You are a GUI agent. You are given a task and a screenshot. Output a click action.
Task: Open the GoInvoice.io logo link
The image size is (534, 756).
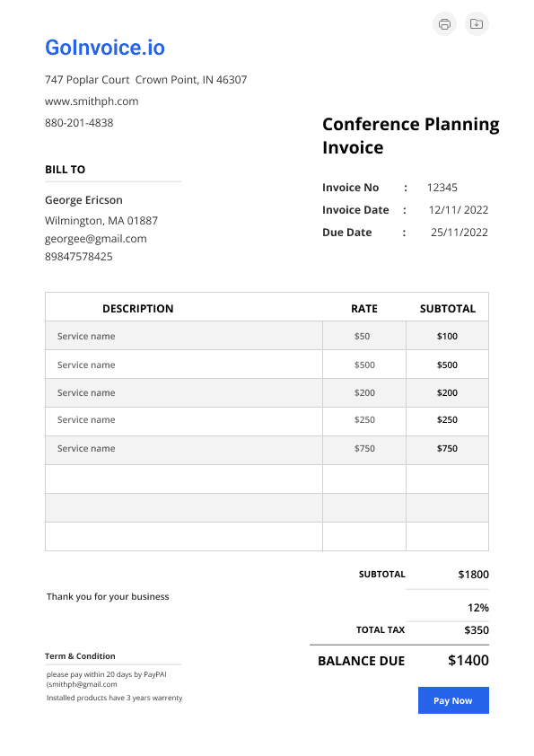pyautogui.click(x=105, y=48)
